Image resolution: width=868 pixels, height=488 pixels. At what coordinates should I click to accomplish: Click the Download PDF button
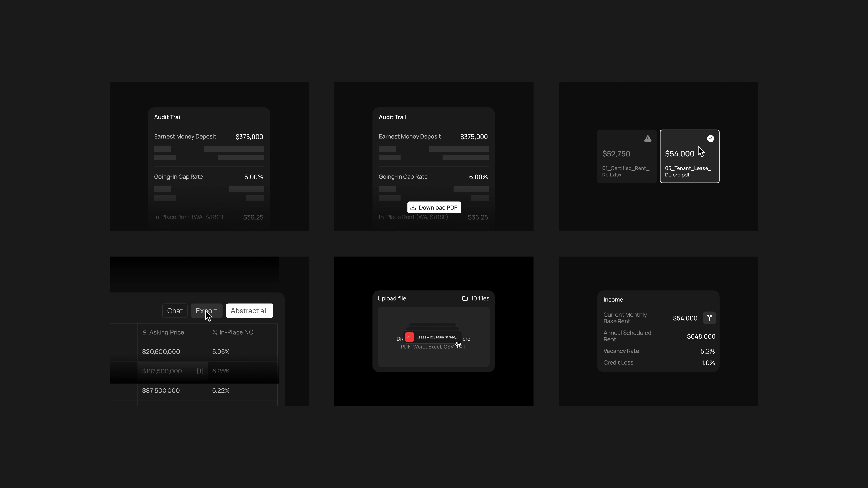434,207
